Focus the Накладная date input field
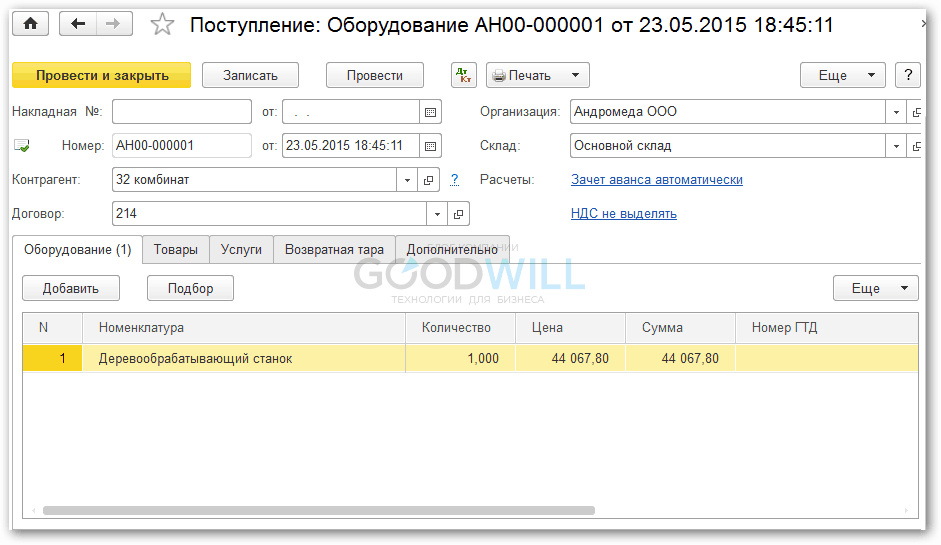Image resolution: width=941 pixels, height=545 pixels. 350,112
